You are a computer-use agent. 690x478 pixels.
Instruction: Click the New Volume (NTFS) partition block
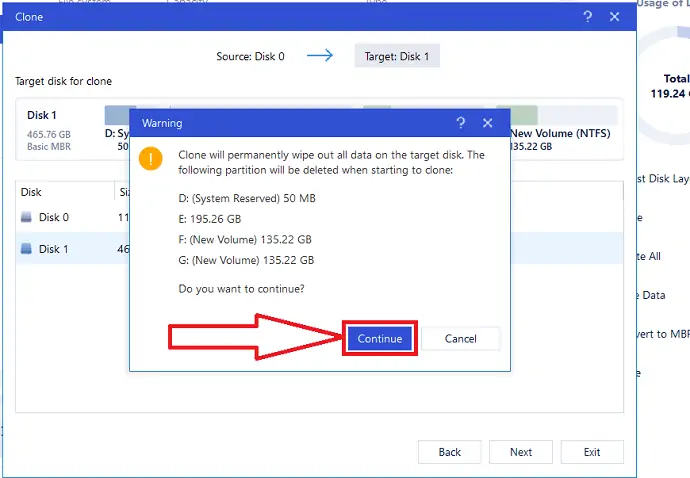pos(560,132)
